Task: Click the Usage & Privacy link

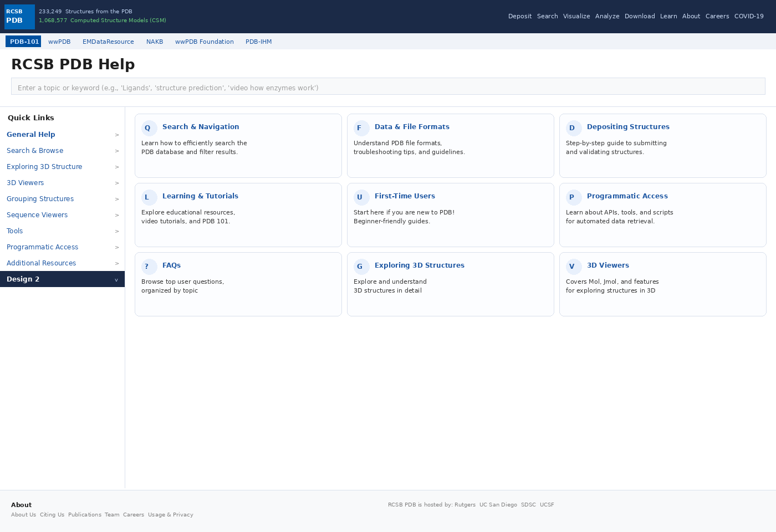Action: click(170, 515)
